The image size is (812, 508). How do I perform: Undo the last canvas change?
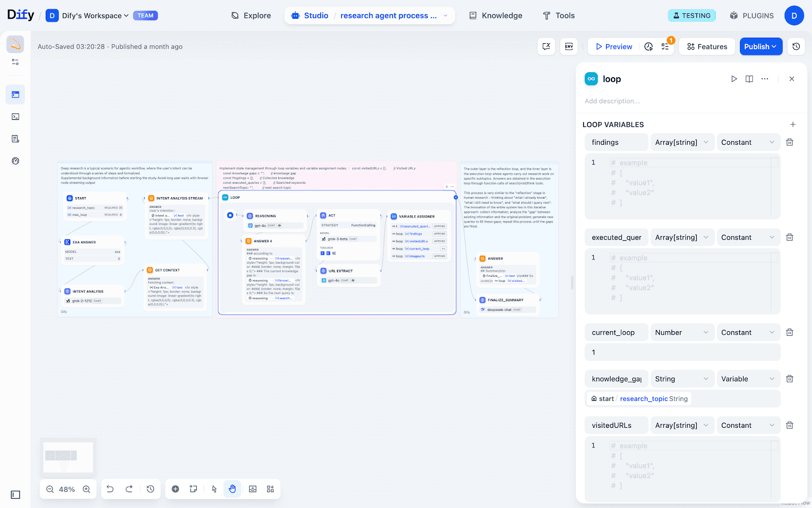click(110, 489)
